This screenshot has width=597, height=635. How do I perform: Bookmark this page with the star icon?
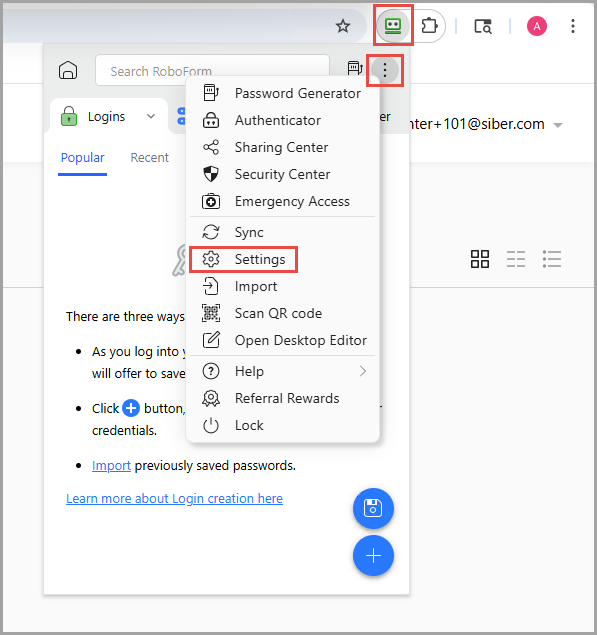point(343,26)
